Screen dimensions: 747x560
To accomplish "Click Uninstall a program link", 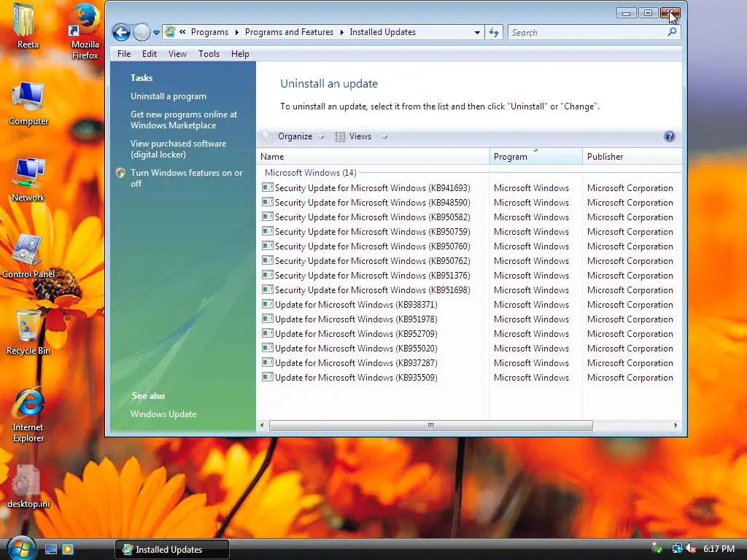I will (x=169, y=96).
